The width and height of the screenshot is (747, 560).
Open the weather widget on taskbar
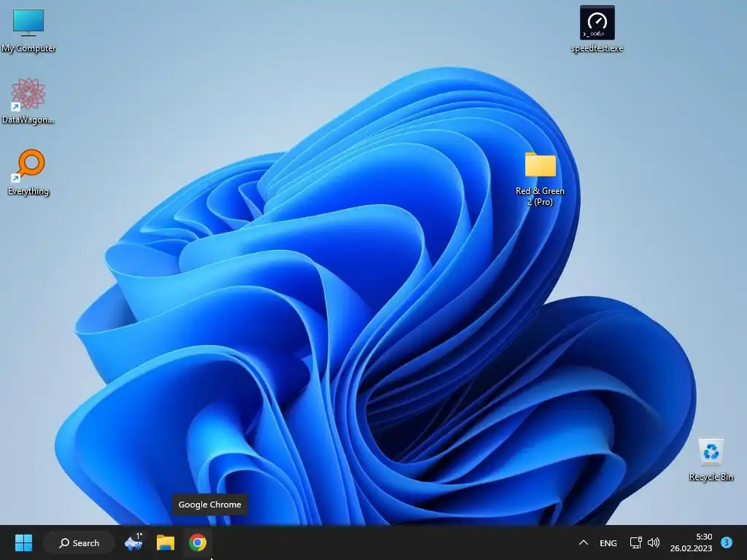(x=133, y=542)
